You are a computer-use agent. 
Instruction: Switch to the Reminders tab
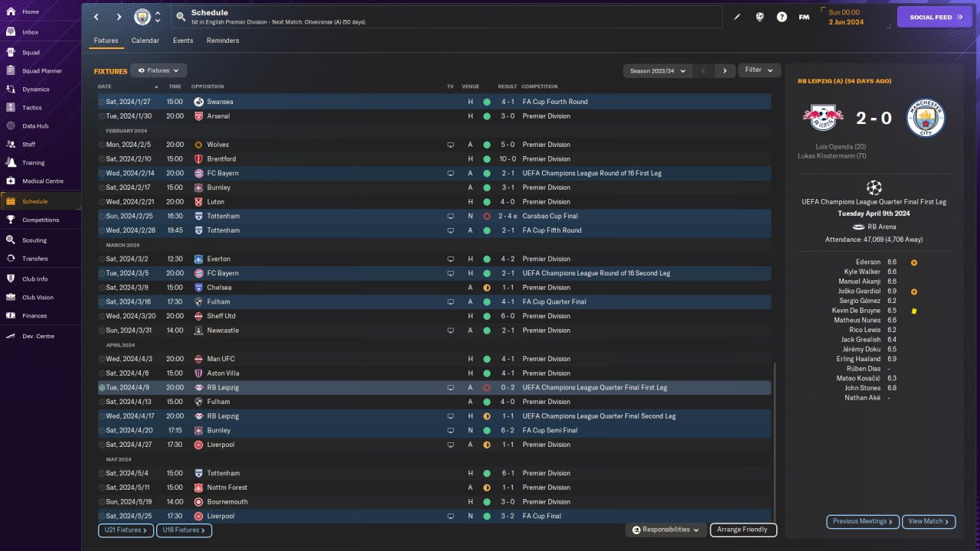(x=223, y=41)
